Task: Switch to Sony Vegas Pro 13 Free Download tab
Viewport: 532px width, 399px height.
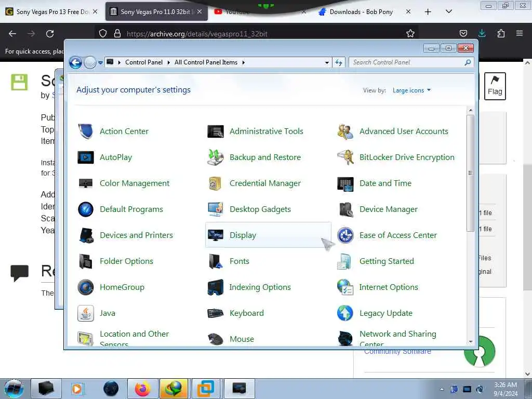Action: pyautogui.click(x=51, y=12)
